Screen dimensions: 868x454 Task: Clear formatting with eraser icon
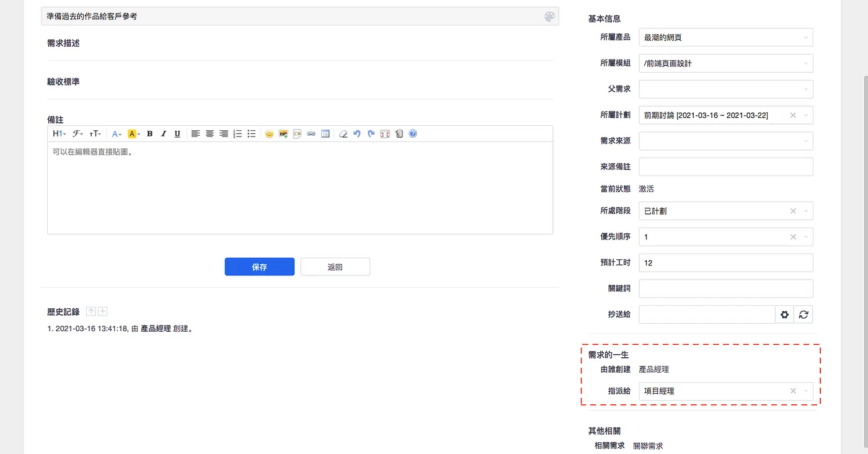click(343, 133)
